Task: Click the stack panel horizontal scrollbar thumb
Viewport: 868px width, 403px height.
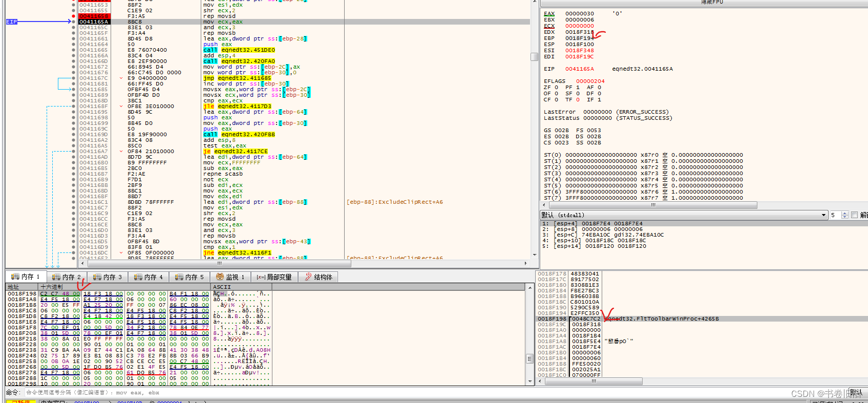Action: pos(593,381)
